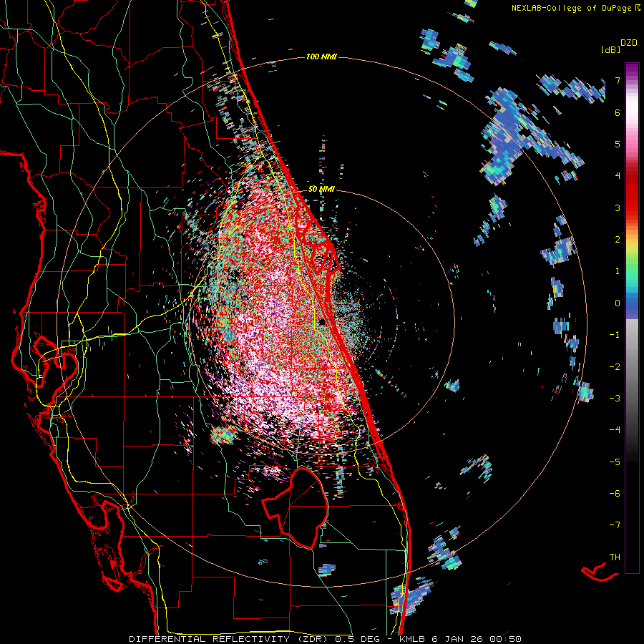Click the 50 NMI range ring label
The width and height of the screenshot is (644, 644).
tap(321, 190)
